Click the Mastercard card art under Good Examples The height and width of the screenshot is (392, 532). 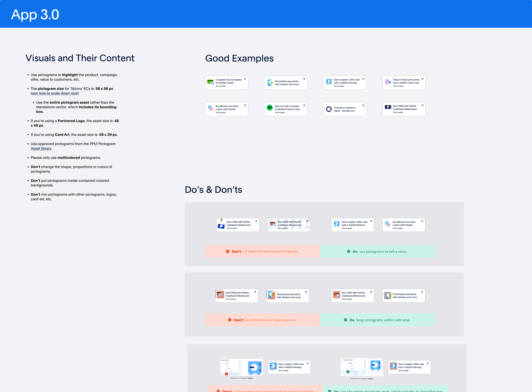388,107
